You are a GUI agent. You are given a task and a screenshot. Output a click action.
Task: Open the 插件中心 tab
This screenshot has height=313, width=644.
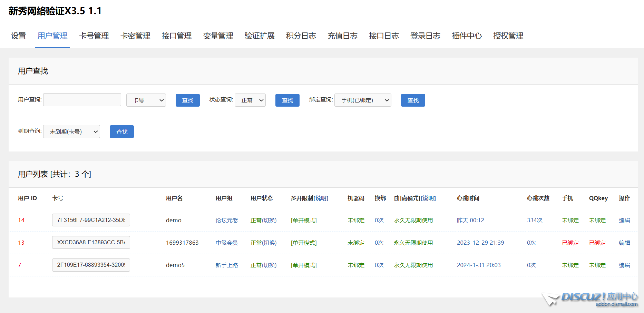(467, 36)
